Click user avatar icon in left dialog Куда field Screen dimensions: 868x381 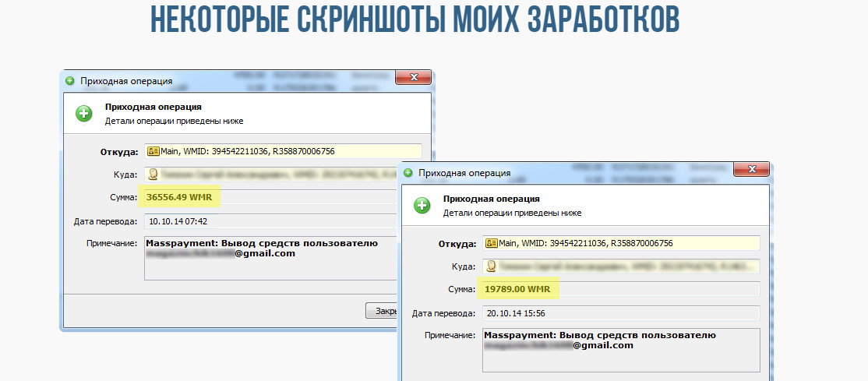pos(153,175)
